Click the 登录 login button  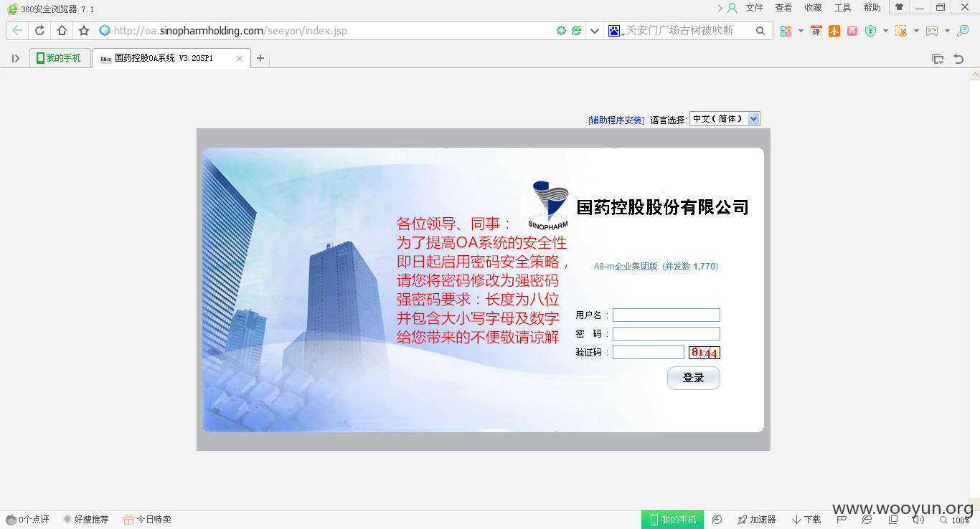tap(694, 378)
